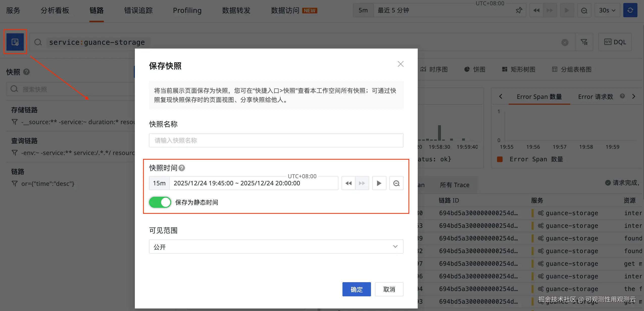
Task: Click the snapshot panel icon beside search bar
Action: pyautogui.click(x=15, y=42)
